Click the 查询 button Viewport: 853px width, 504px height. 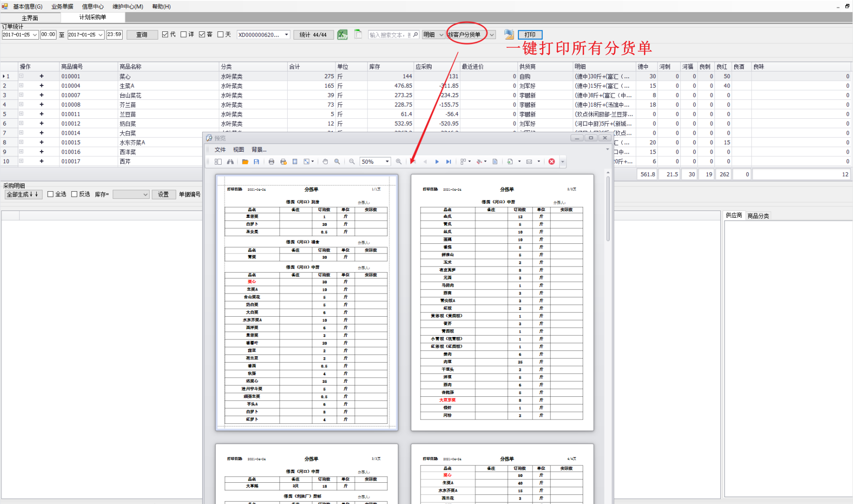pos(142,35)
